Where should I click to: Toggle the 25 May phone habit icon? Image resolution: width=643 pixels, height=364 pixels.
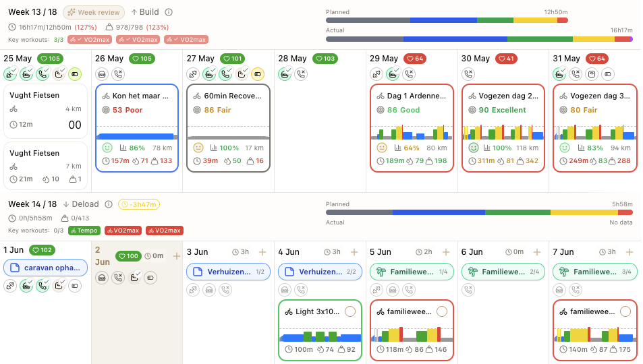coord(43,74)
